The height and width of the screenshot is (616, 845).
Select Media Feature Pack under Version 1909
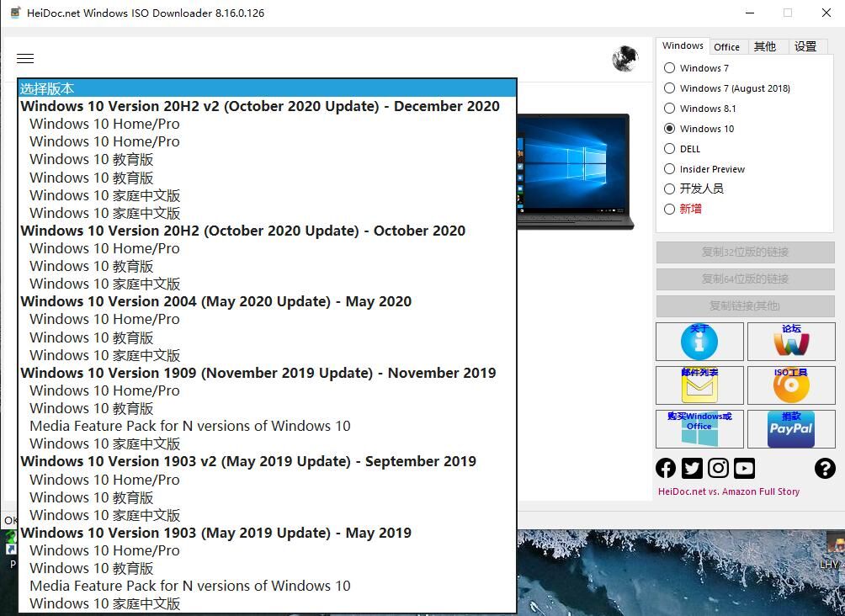190,426
